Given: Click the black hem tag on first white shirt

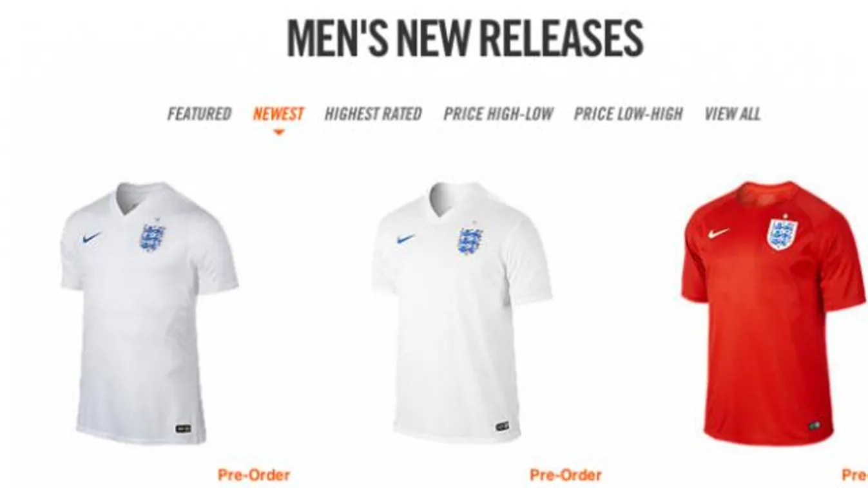Looking at the screenshot, I should coord(184,427).
